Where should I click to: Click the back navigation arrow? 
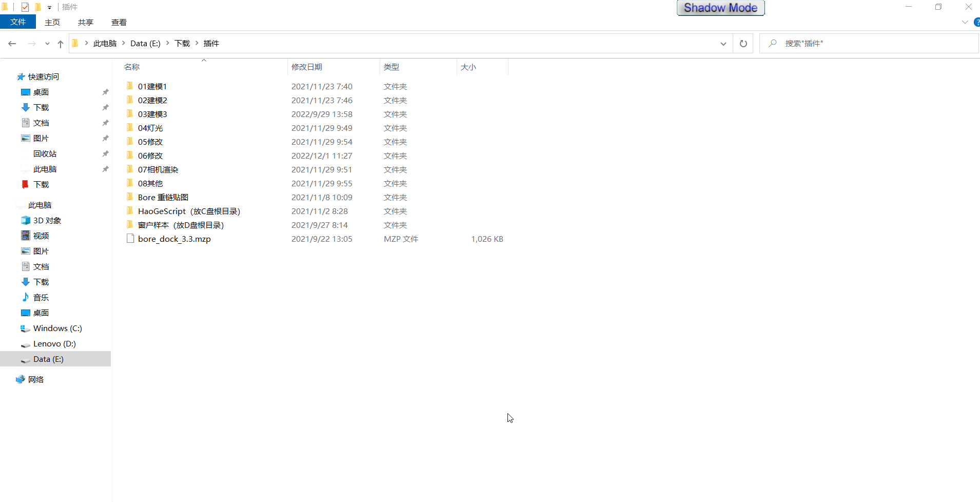pos(12,44)
